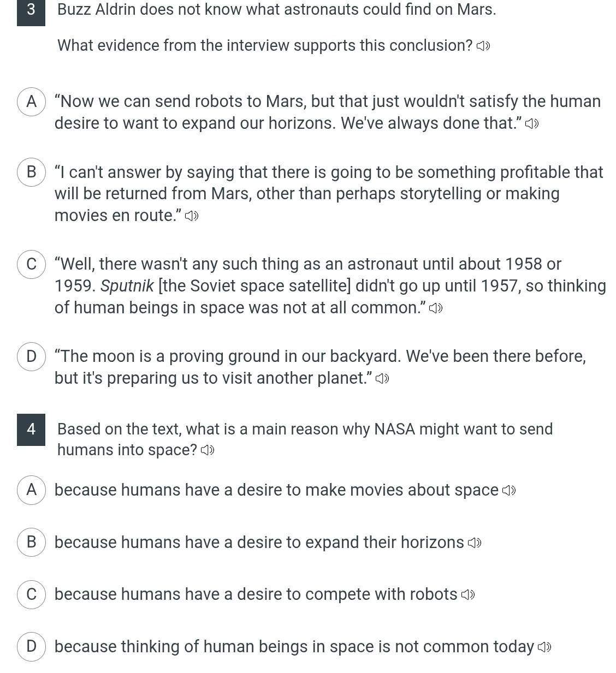Play audio for compete with robots answer
The width and height of the screenshot is (616, 673).
coord(468,595)
